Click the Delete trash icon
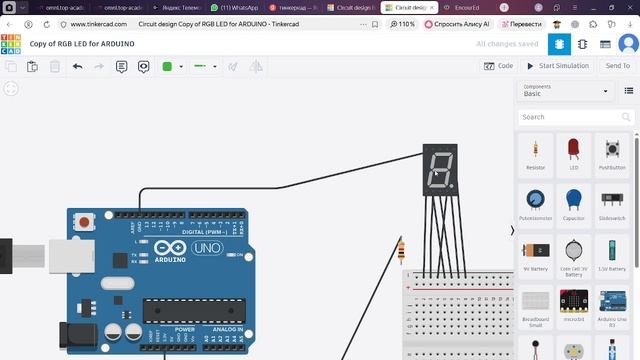The height and width of the screenshot is (360, 640). click(x=55, y=66)
